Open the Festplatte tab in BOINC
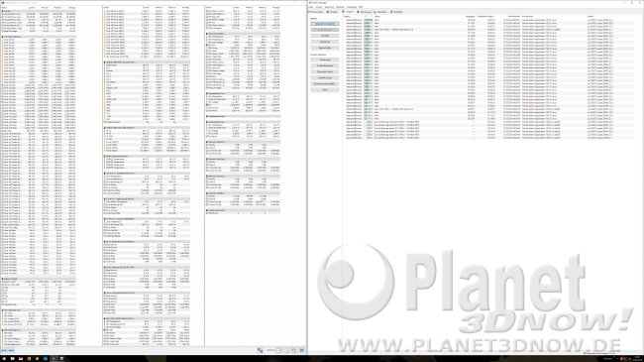Screen dimensions: 644x362 click(x=396, y=12)
